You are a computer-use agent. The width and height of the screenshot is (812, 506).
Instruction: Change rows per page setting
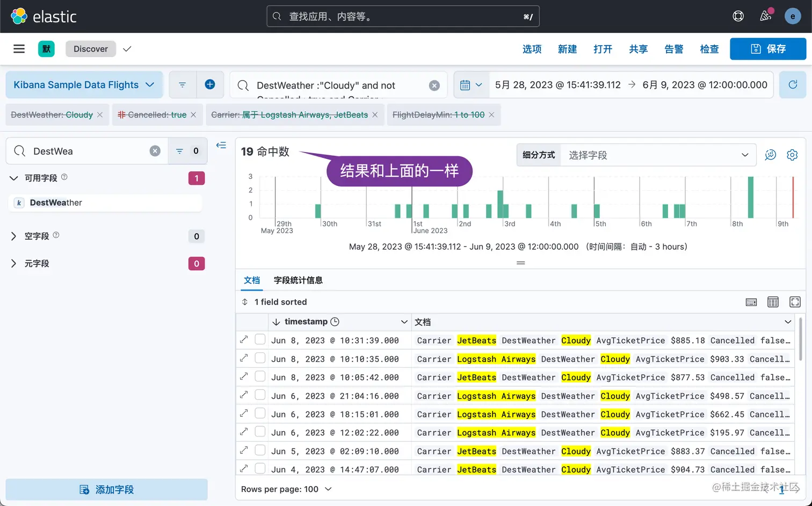click(x=286, y=489)
